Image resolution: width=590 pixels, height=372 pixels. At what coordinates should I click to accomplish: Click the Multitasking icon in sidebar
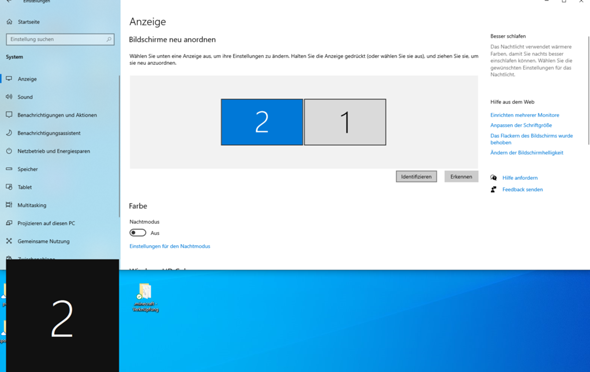pyautogui.click(x=9, y=205)
